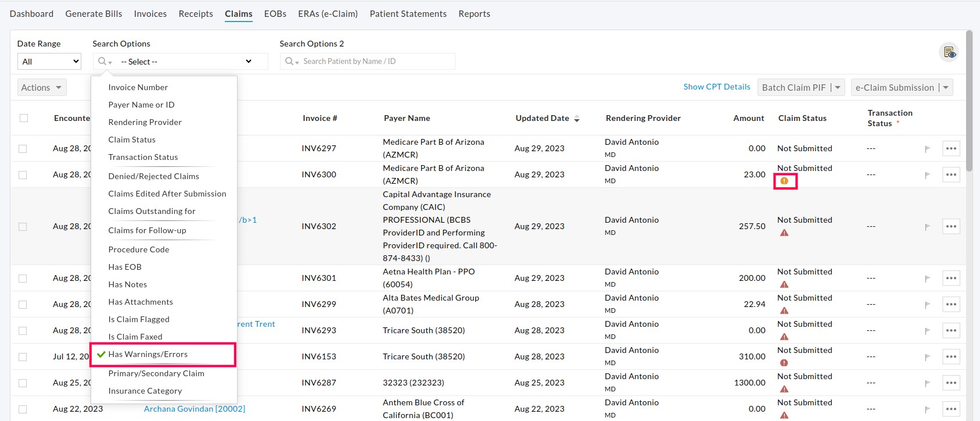Expand the Batch Claim PIF arrow

click(838, 87)
